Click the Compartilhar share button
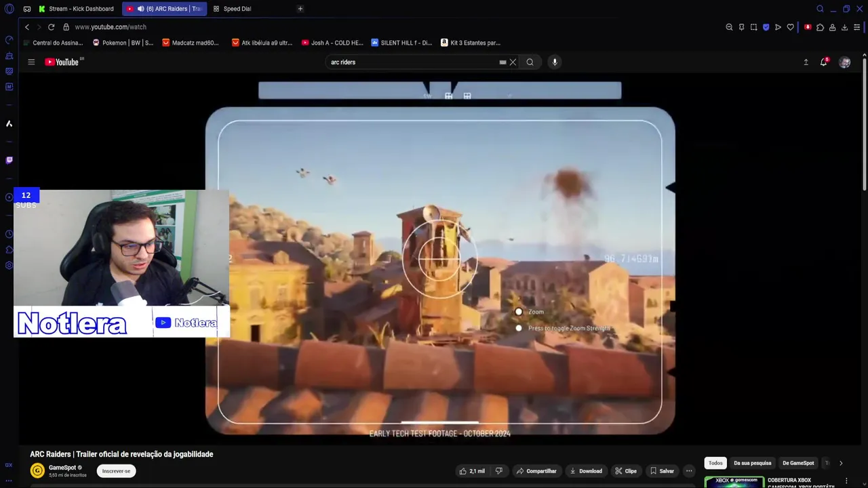The height and width of the screenshot is (488, 868). tap(536, 471)
